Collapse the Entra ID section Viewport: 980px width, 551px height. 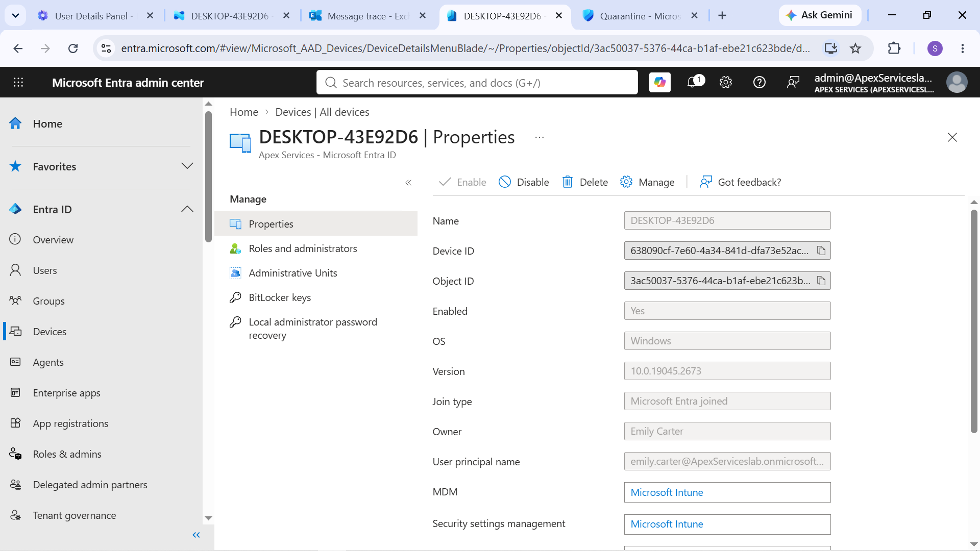187,209
